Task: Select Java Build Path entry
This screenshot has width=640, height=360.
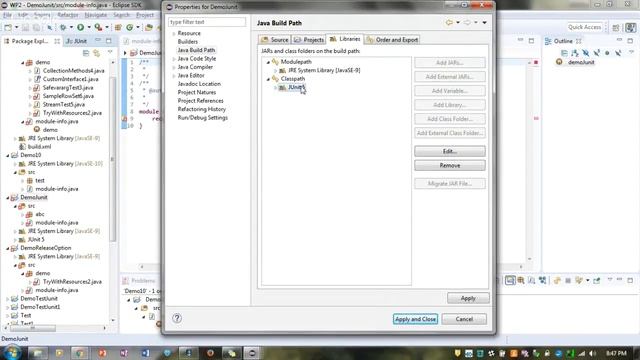Action: [x=196, y=50]
